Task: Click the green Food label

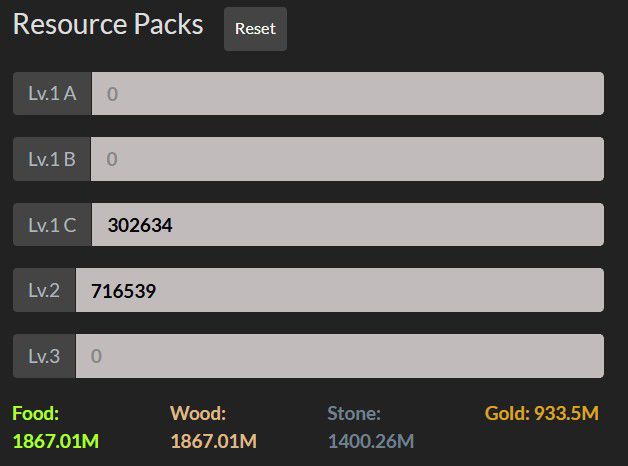Action: (x=36, y=413)
